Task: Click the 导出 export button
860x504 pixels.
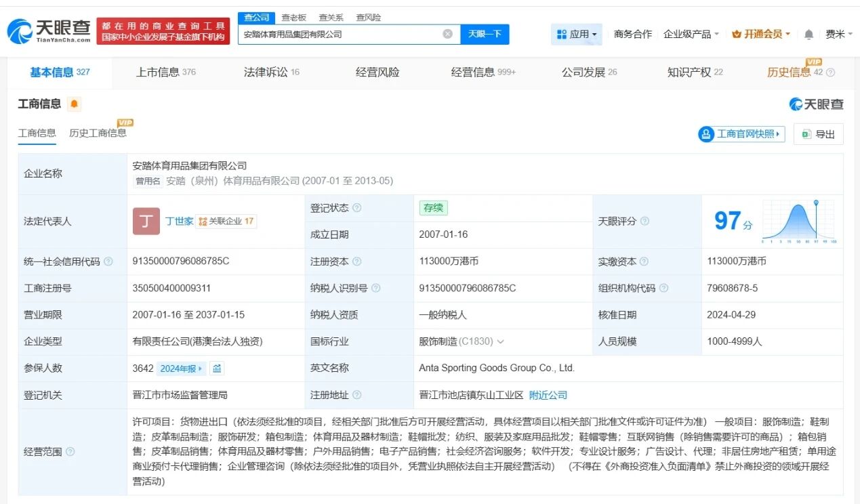Action: click(x=819, y=134)
